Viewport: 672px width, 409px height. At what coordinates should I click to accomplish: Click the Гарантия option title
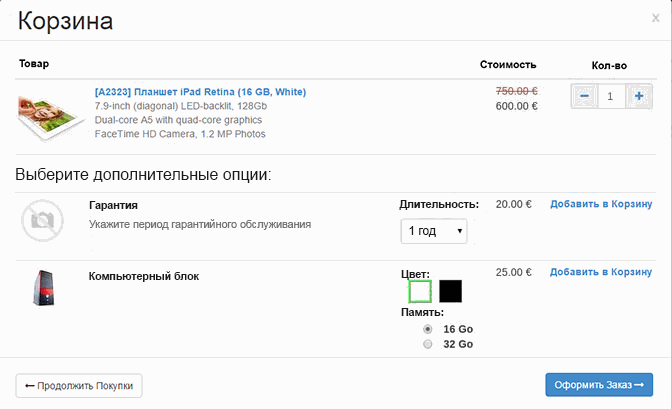tap(113, 205)
